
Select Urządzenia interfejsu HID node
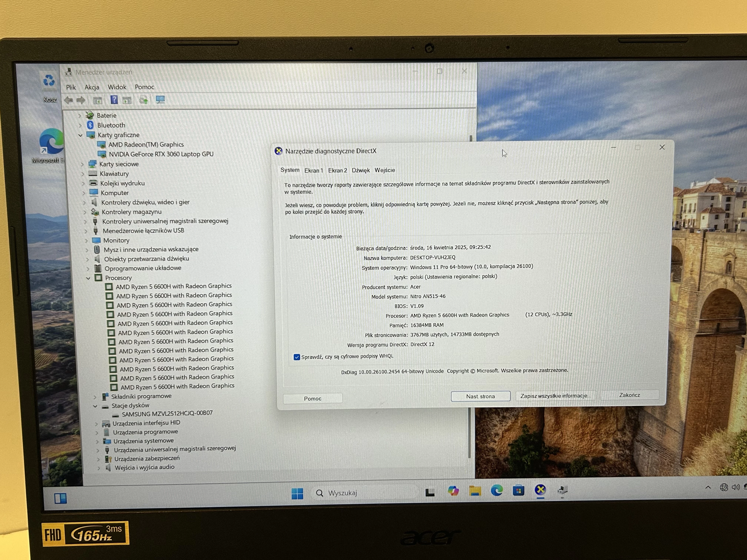pyautogui.click(x=141, y=423)
